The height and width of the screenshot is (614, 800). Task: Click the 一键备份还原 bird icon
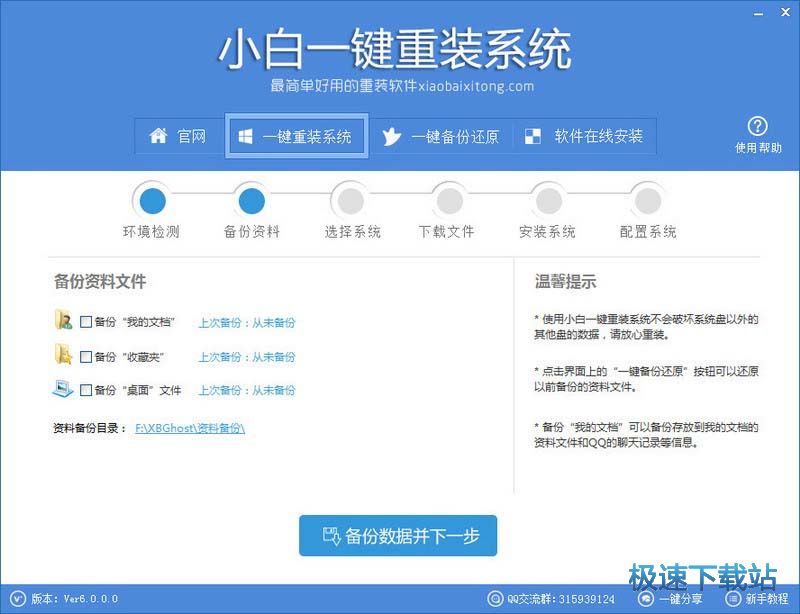[x=392, y=136]
